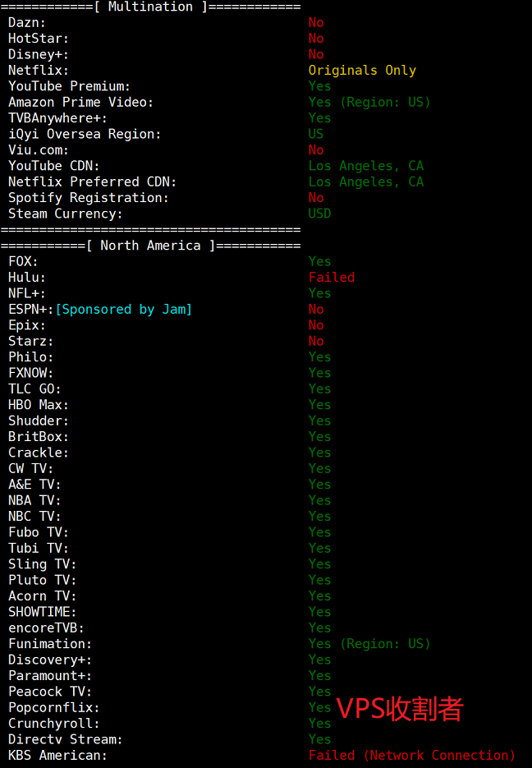The width and height of the screenshot is (532, 768).
Task: Click the North America section header
Action: (x=150, y=246)
